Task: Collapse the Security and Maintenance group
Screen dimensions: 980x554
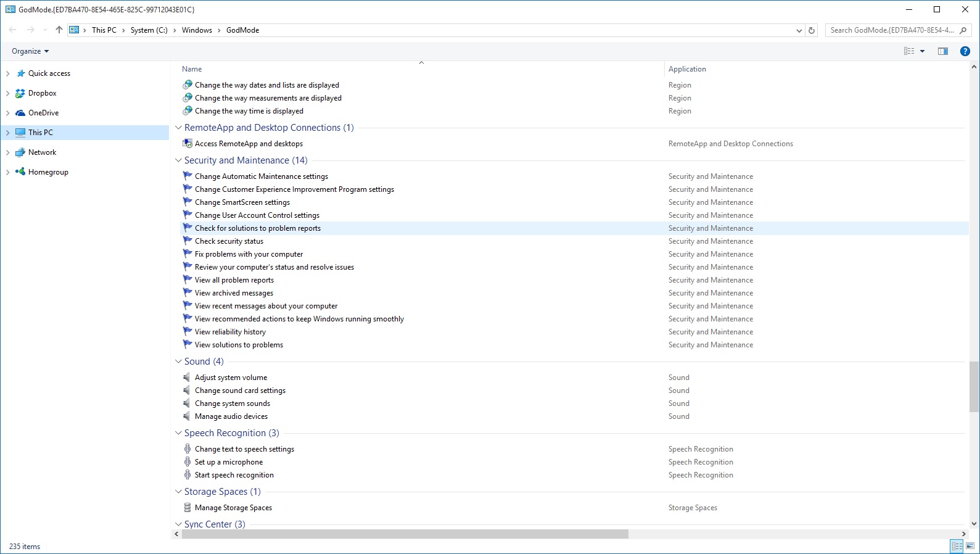Action: [178, 160]
